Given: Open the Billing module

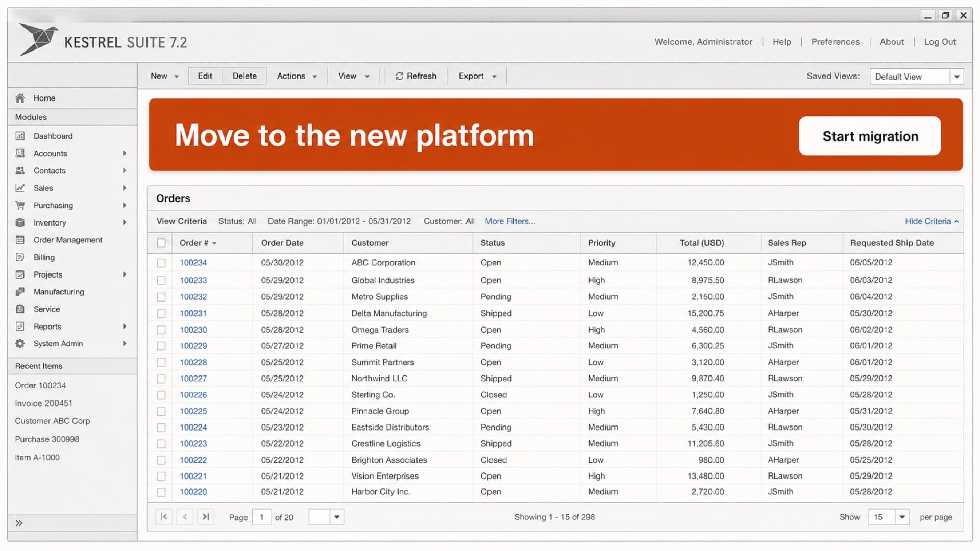Looking at the screenshot, I should coord(44,257).
